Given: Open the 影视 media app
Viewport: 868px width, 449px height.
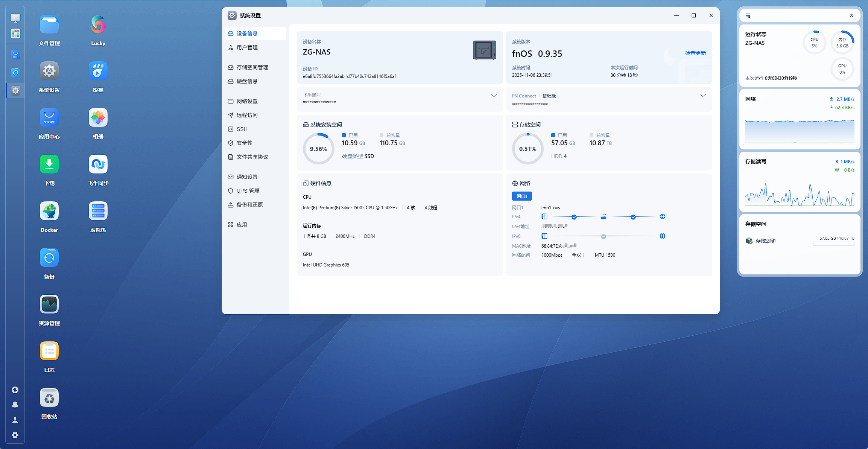Looking at the screenshot, I should (x=98, y=71).
